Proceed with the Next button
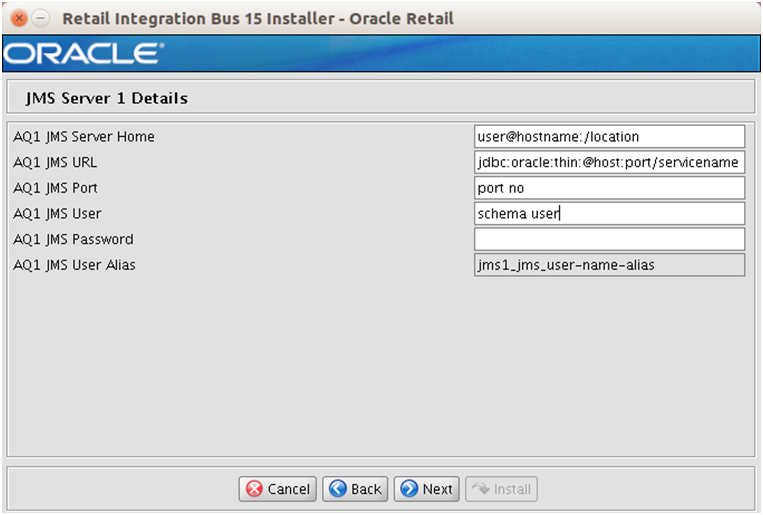Viewport: 763px width, 515px height. (426, 489)
